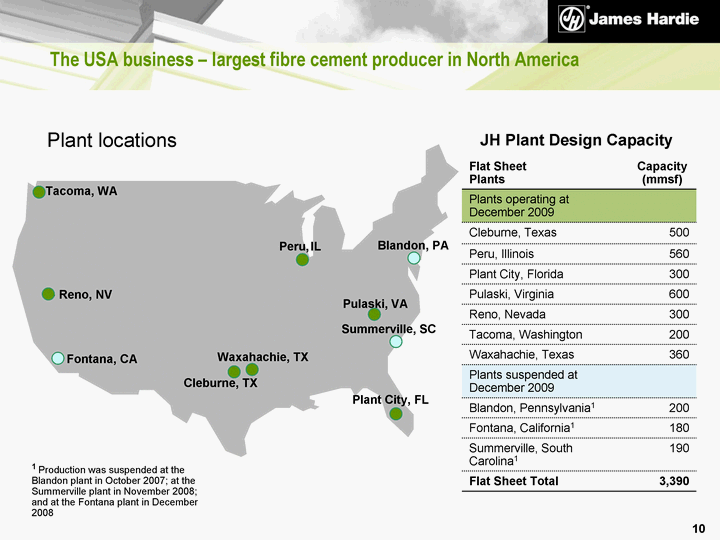Screen dimensions: 720x540
Task: Select the Flat Sheet Total row
Action: (x=574, y=481)
